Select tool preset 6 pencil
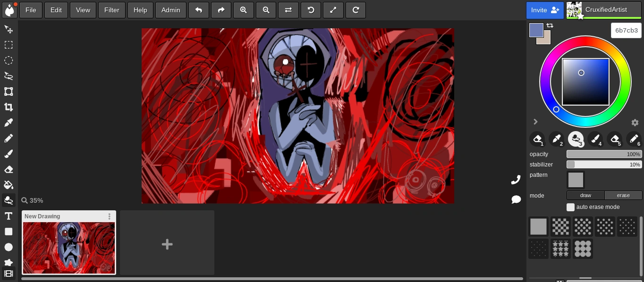The image size is (644, 282). [634, 139]
